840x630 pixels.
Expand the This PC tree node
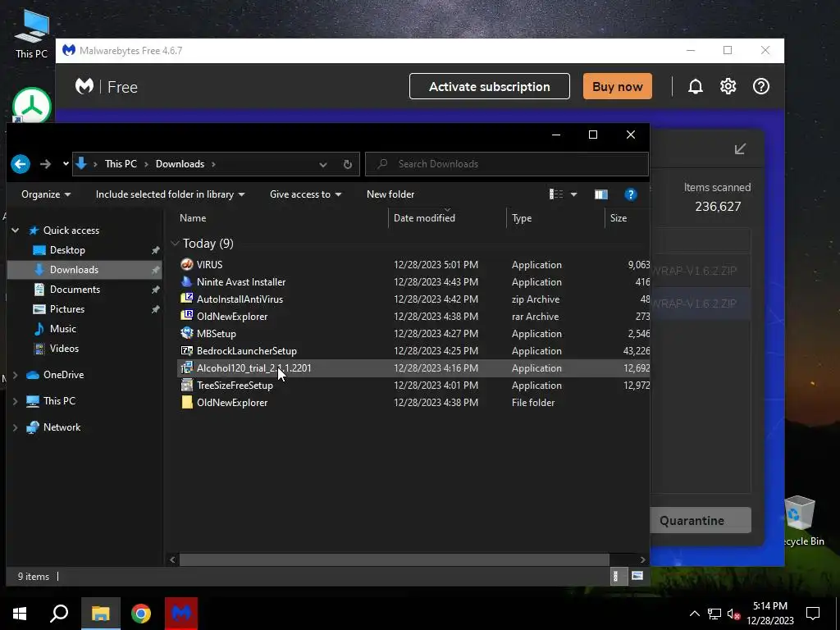[15, 400]
